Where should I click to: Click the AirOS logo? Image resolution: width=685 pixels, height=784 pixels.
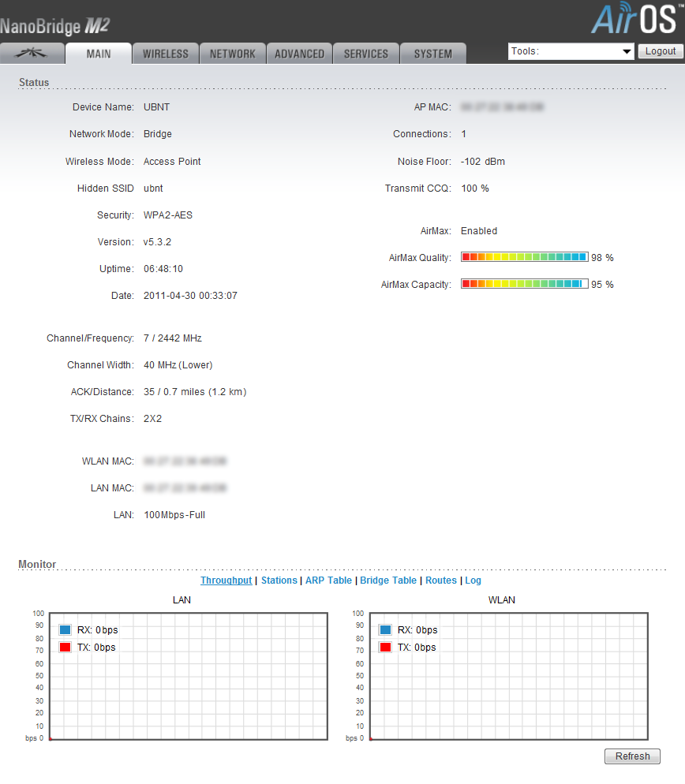pos(634,19)
